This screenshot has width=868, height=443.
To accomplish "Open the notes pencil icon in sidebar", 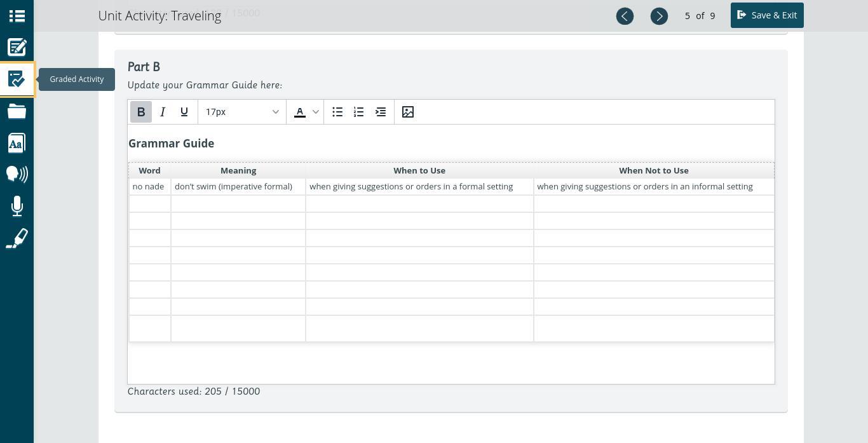I will [x=17, y=48].
